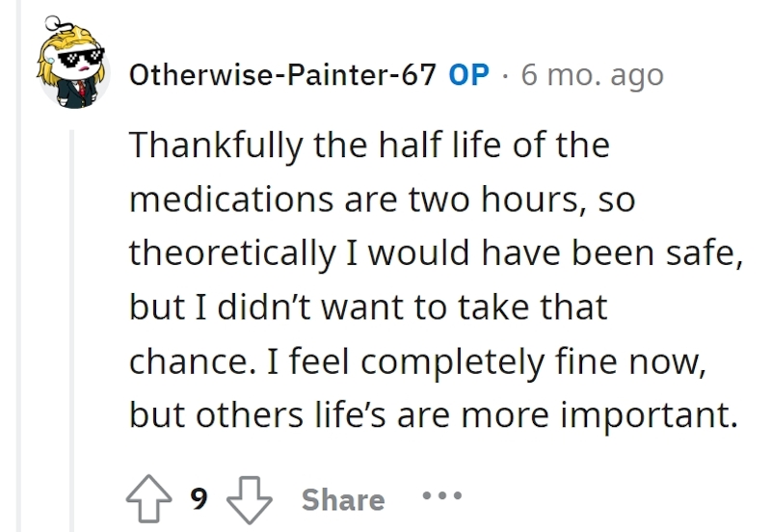Click the line "but I didn't want to take that"
The width and height of the screenshot is (771, 532).
368,307
